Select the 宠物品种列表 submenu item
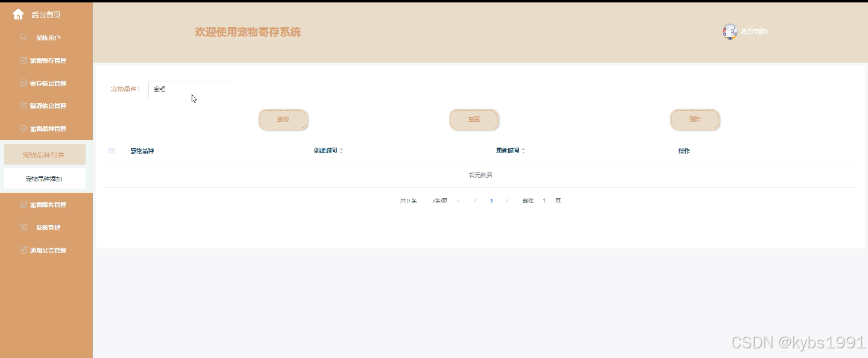This screenshot has height=358, width=868. coord(45,155)
